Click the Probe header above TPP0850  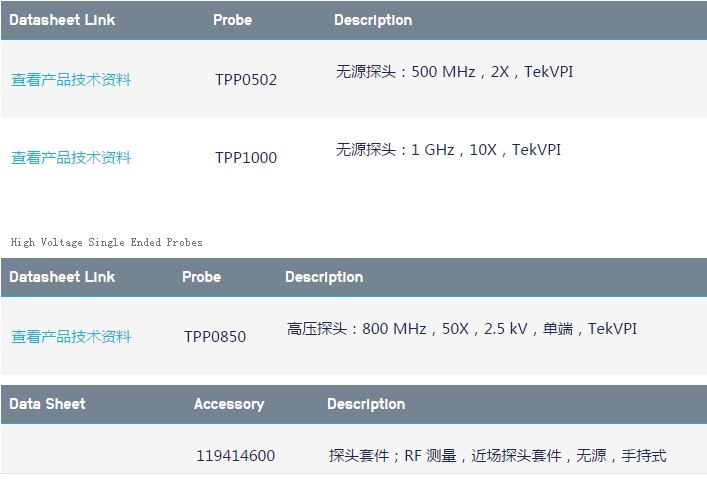tap(202, 277)
